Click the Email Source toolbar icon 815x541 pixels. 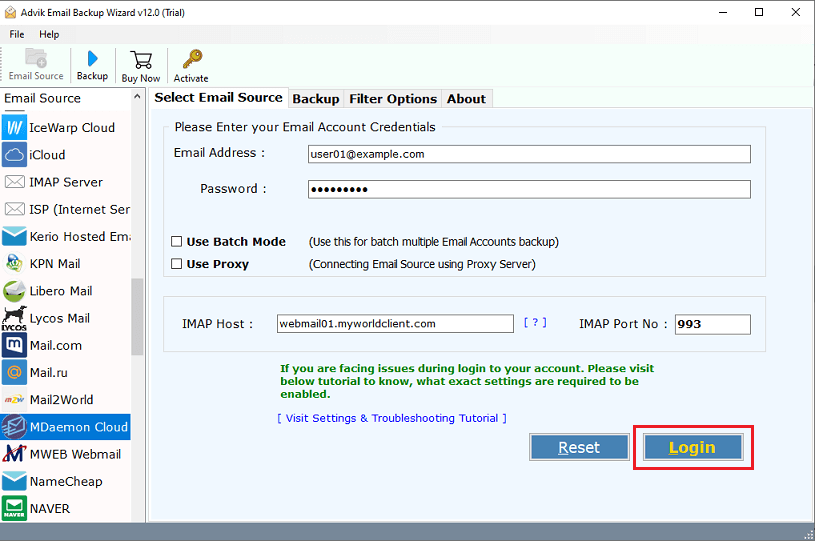(x=36, y=58)
